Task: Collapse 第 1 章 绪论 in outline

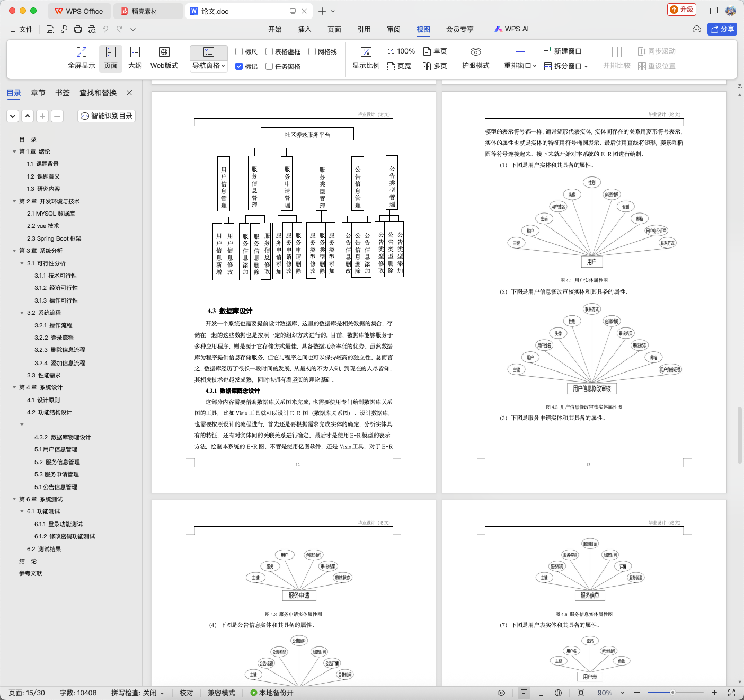Action: coord(14,152)
